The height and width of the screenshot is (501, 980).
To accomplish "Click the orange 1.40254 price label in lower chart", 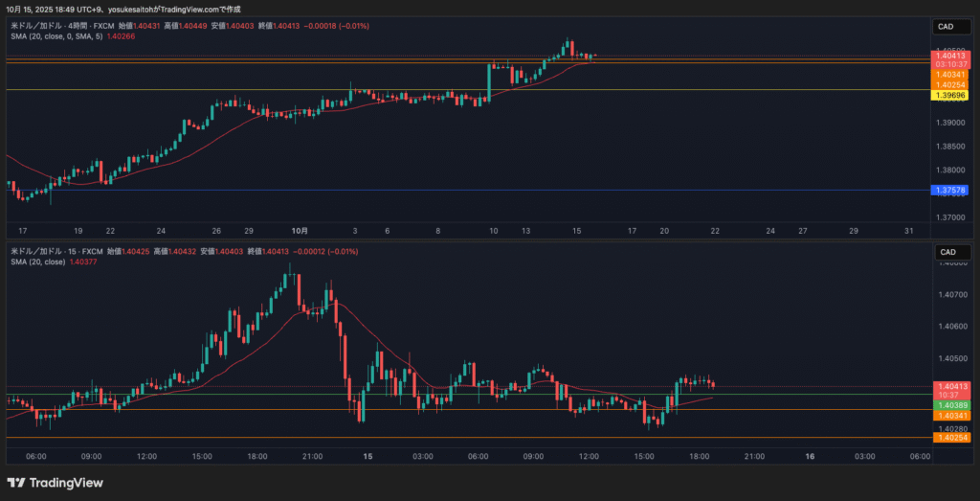I will point(949,437).
